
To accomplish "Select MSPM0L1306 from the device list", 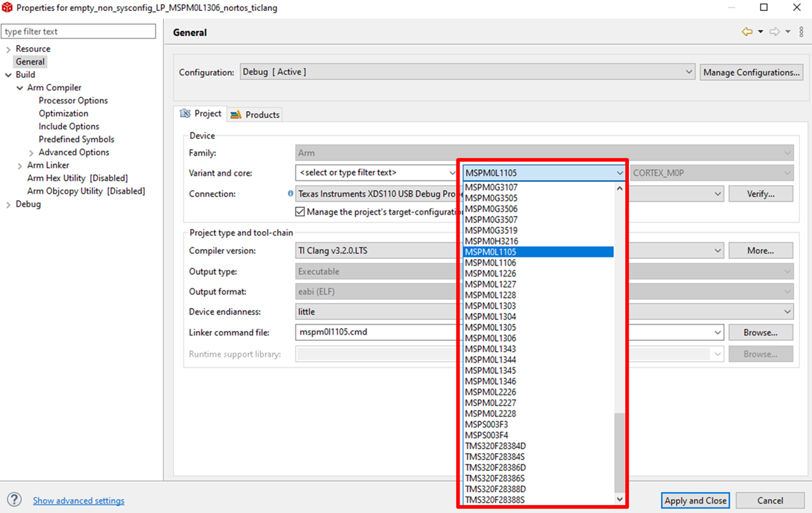I will coord(491,338).
